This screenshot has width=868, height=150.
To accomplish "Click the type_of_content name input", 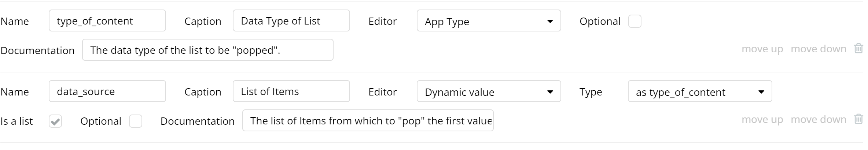I will pyautogui.click(x=107, y=21).
